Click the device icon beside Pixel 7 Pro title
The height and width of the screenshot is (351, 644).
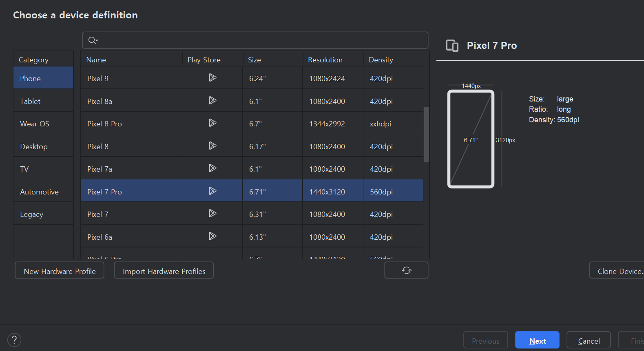point(452,46)
